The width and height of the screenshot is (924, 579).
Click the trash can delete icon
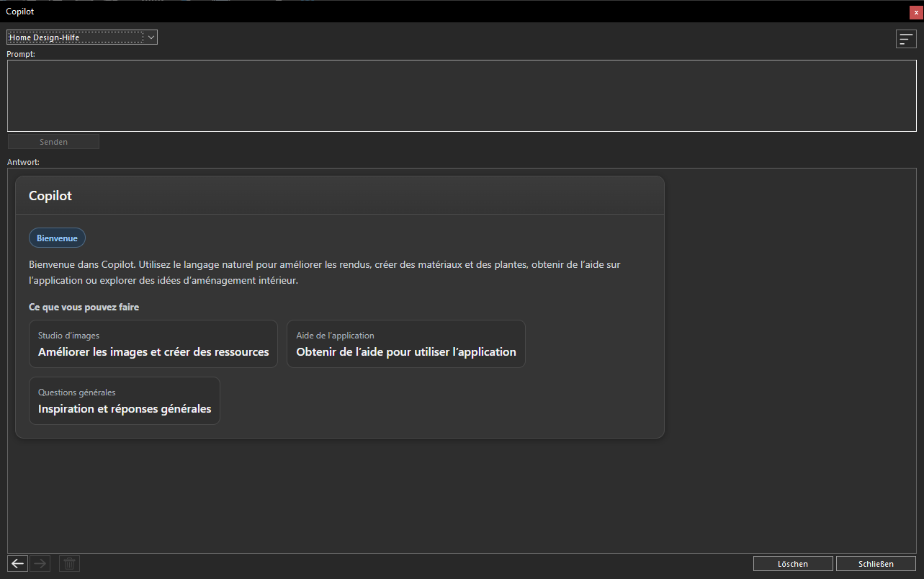tap(69, 564)
